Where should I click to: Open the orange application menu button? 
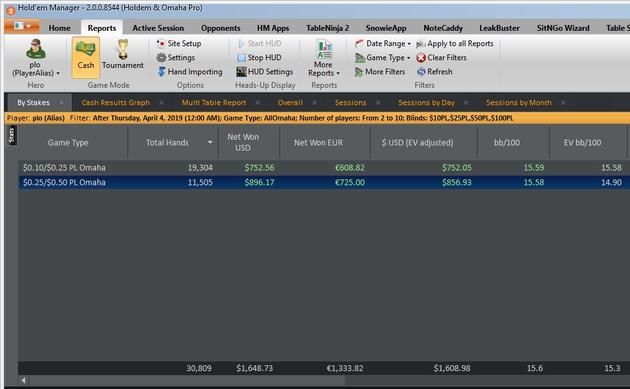22,27
